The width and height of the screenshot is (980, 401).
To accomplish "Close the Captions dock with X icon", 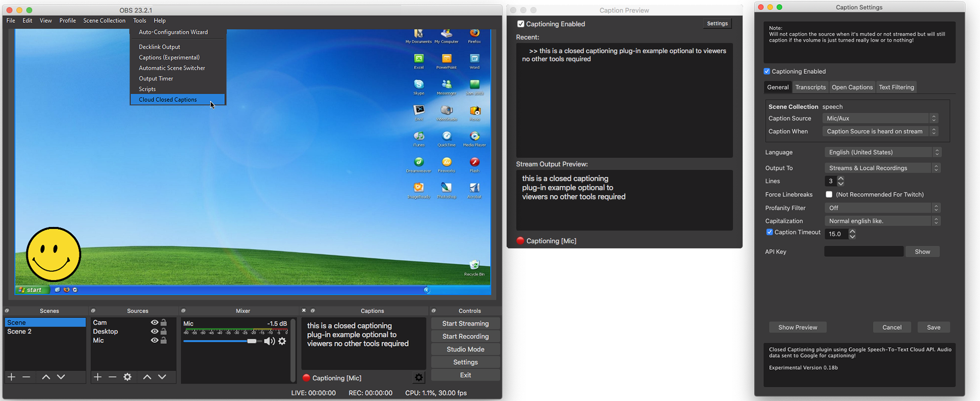I will click(304, 310).
